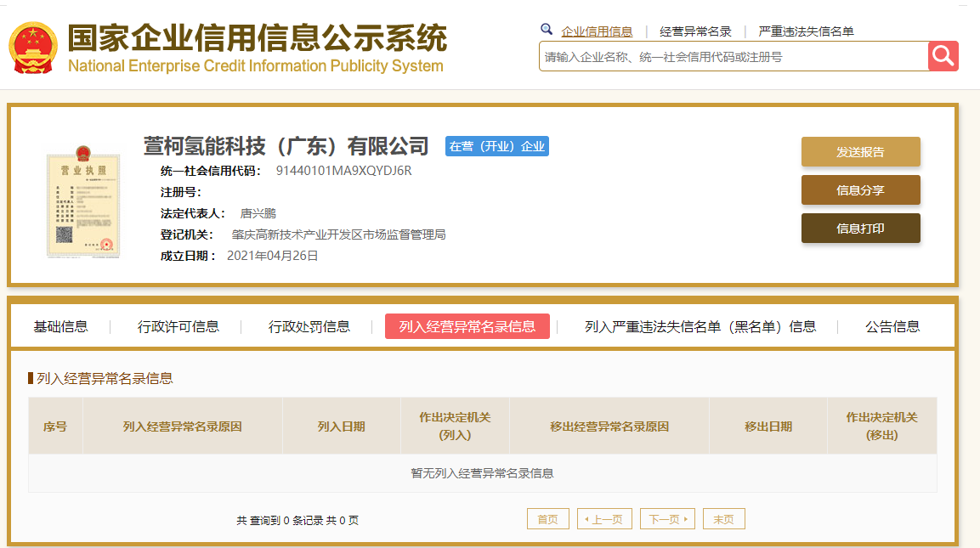Click the 信息分享 button

tap(861, 190)
